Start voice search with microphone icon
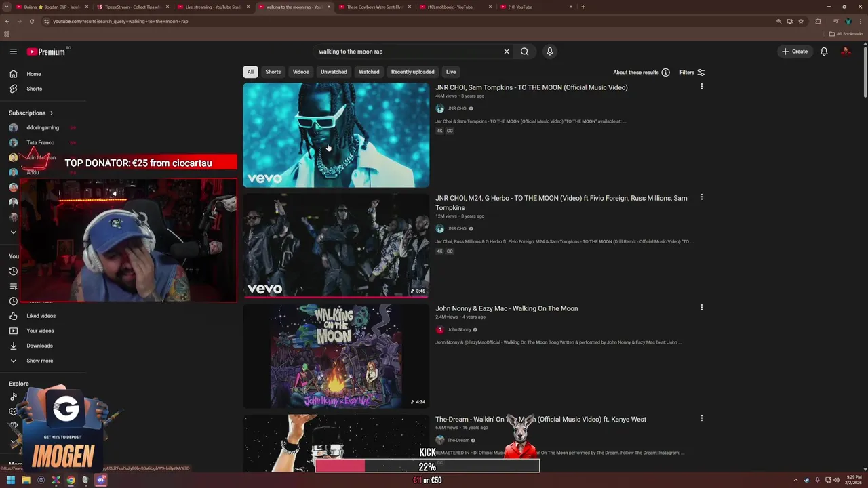 tap(550, 52)
